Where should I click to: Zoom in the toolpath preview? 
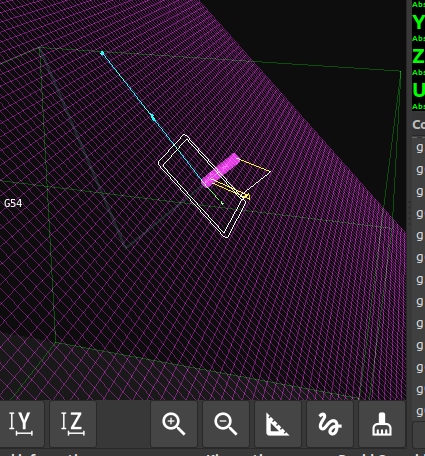click(x=174, y=424)
